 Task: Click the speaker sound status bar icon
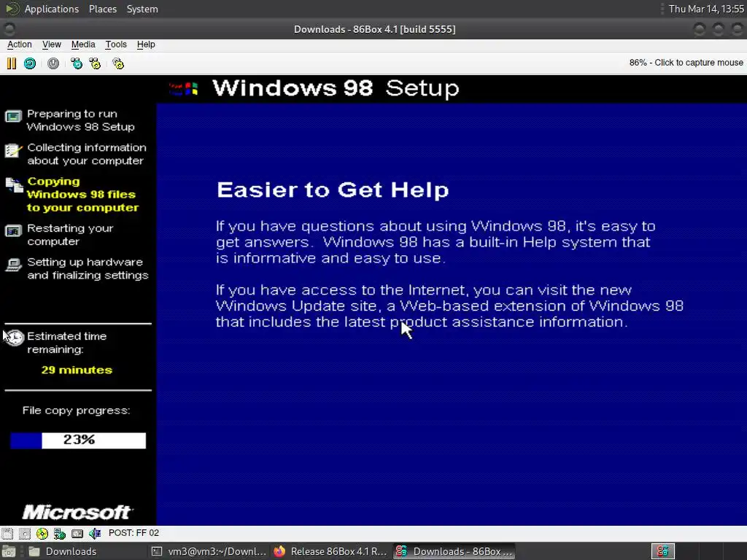click(95, 533)
